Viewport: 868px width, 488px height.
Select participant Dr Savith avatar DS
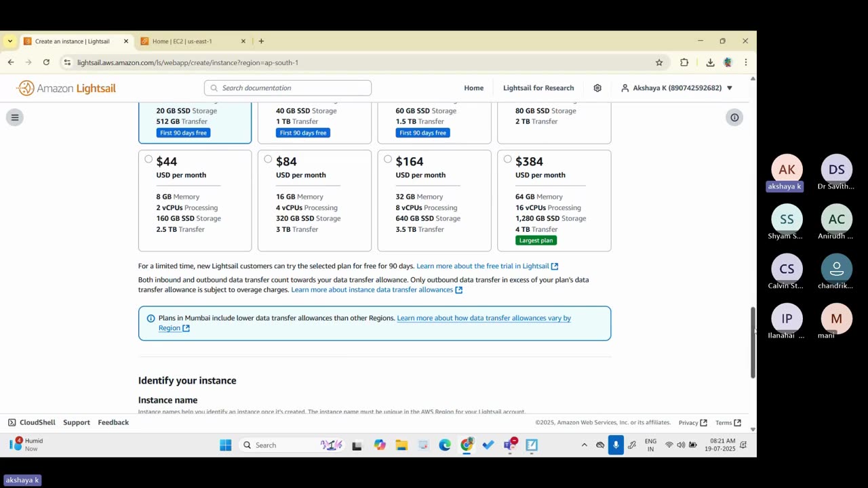(x=836, y=169)
